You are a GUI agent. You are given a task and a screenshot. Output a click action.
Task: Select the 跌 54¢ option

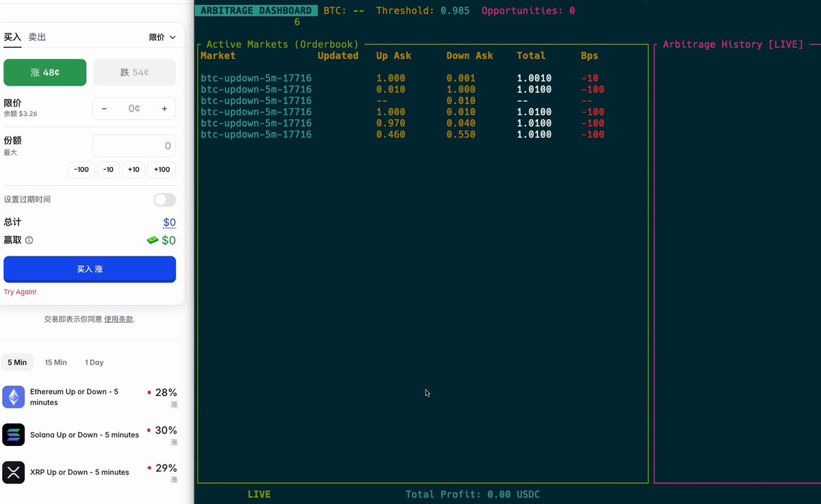click(134, 72)
